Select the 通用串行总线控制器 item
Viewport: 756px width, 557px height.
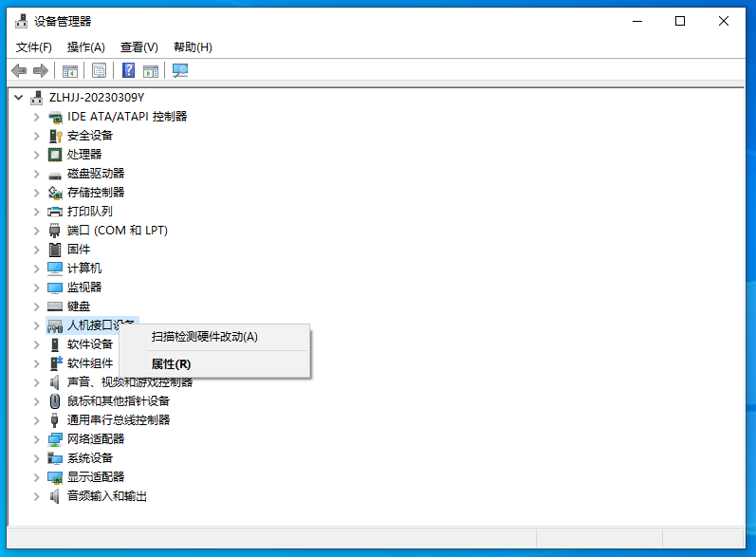click(119, 420)
